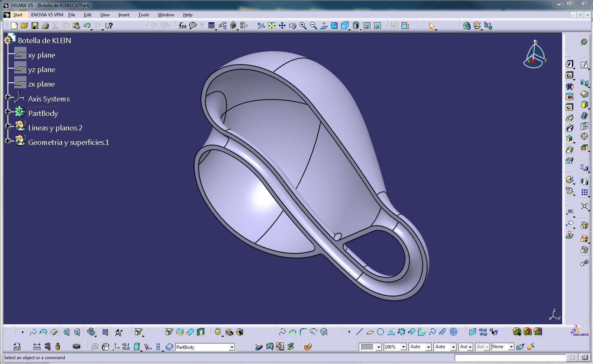Open the Help menu
The height and width of the screenshot is (364, 593).
pos(188,15)
